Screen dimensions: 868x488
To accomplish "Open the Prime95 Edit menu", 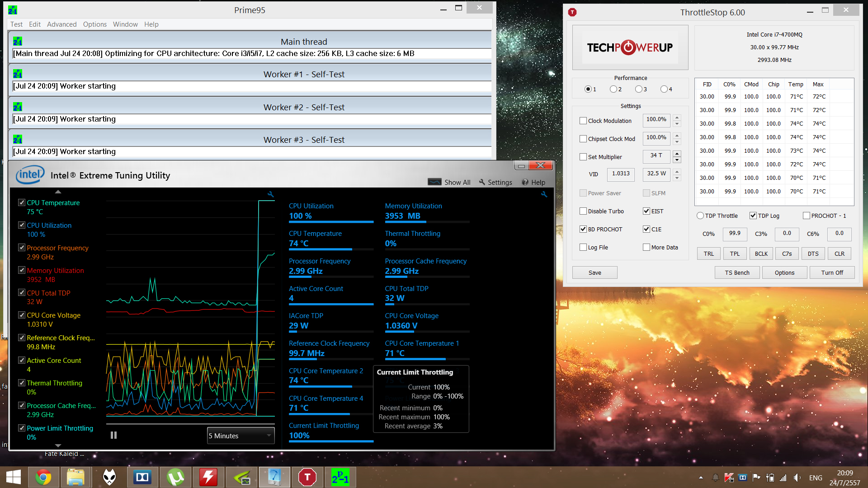I will pyautogui.click(x=35, y=24).
